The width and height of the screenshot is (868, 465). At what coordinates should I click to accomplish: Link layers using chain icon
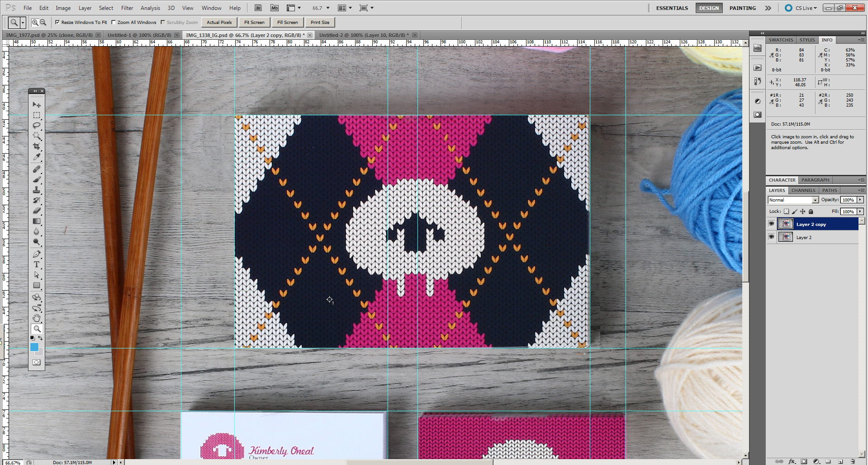pos(779,461)
